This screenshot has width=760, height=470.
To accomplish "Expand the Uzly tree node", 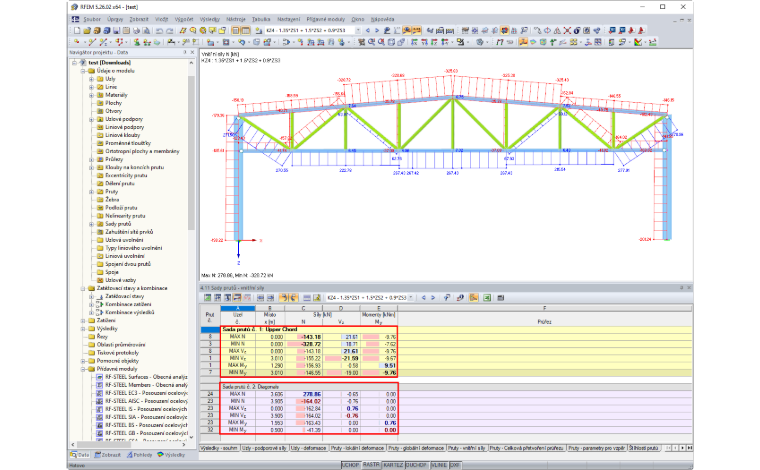I will pos(91,79).
